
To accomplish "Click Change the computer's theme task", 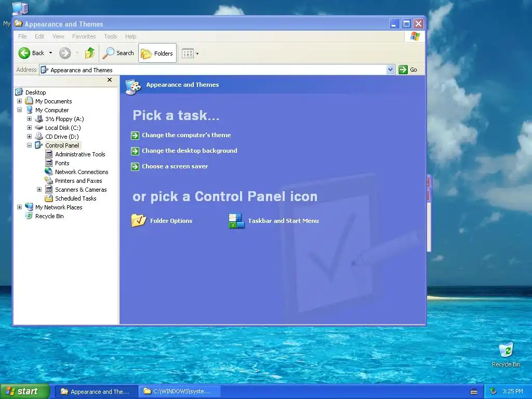I will [x=187, y=135].
